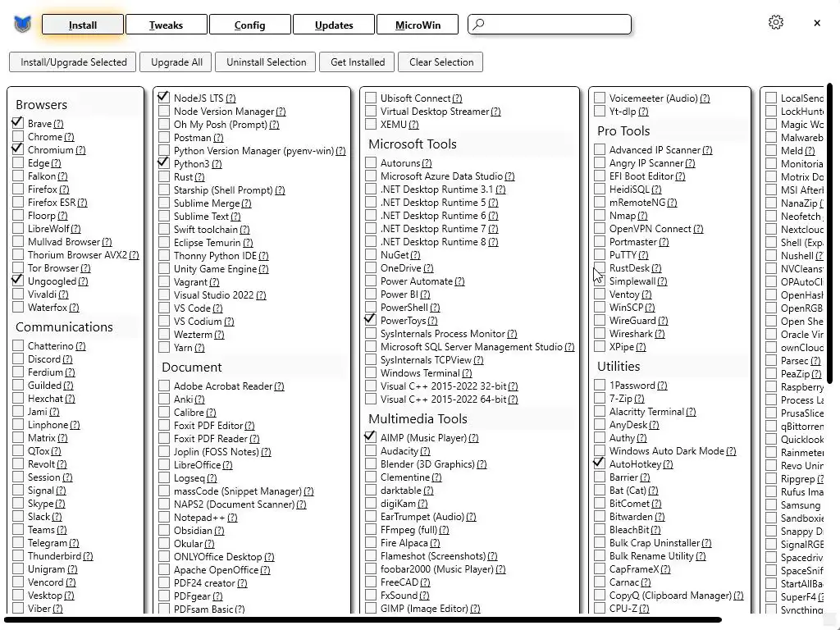Screen dimensions: 840x630
Task: Check the FFmpeg (full) checkbox
Action: point(370,530)
